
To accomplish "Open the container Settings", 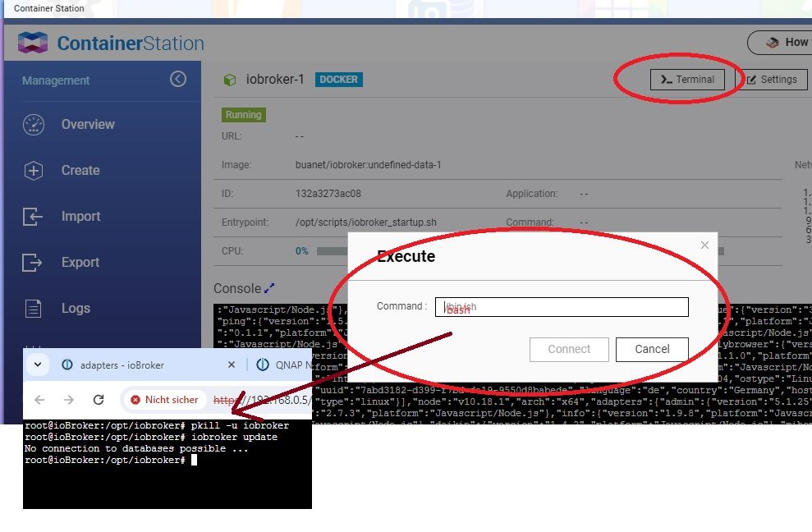I will click(772, 80).
